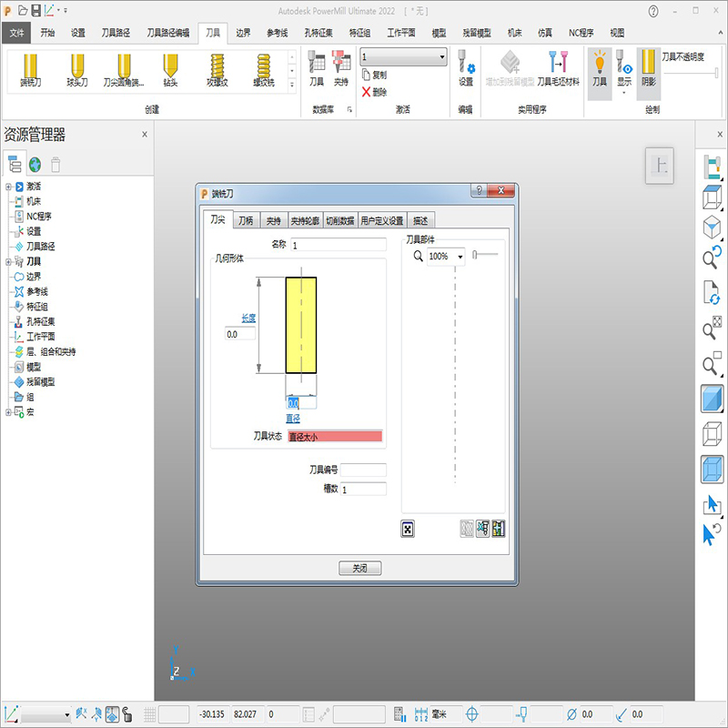The height and width of the screenshot is (728, 728).
Task: Open the tool database icon
Action: 317,69
